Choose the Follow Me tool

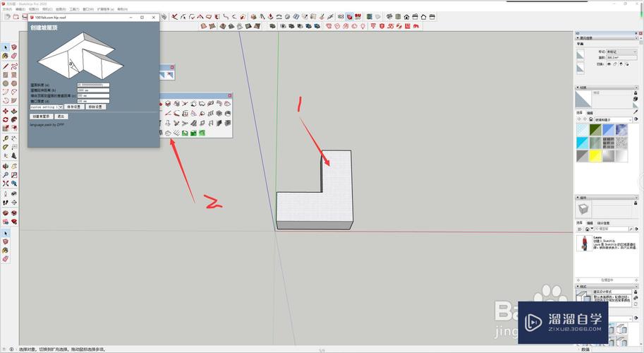click(x=14, y=119)
